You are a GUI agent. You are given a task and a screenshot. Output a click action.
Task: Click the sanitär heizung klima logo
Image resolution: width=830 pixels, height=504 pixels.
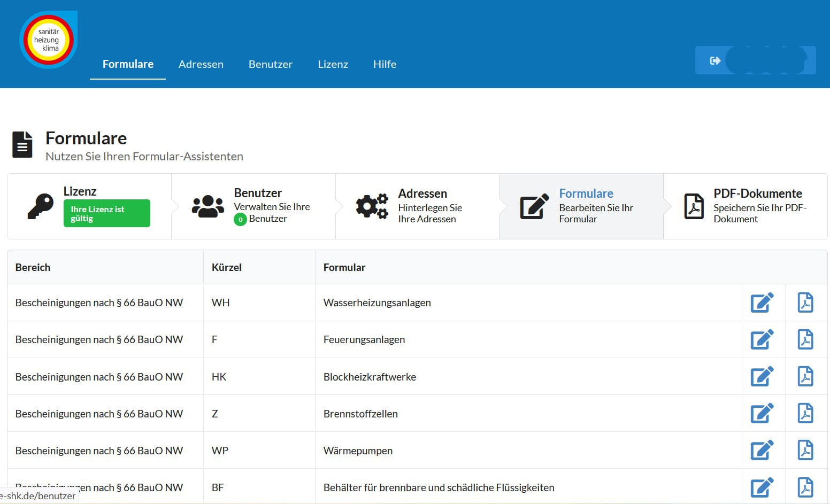tap(48, 40)
